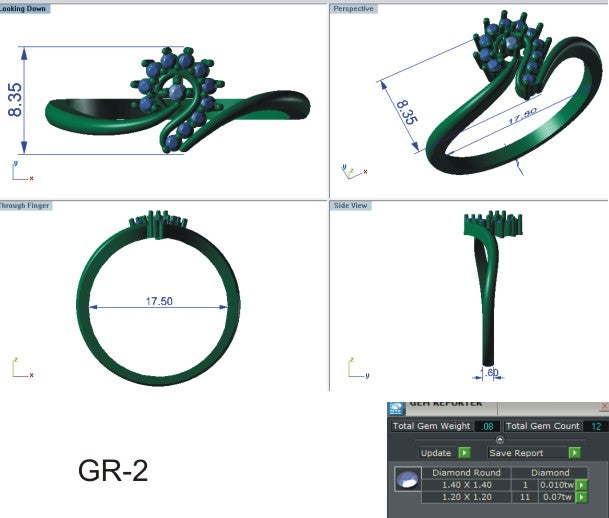This screenshot has height=518, width=609.
Task: Click green arrow beside 0.010tw row
Action: [x=580, y=484]
